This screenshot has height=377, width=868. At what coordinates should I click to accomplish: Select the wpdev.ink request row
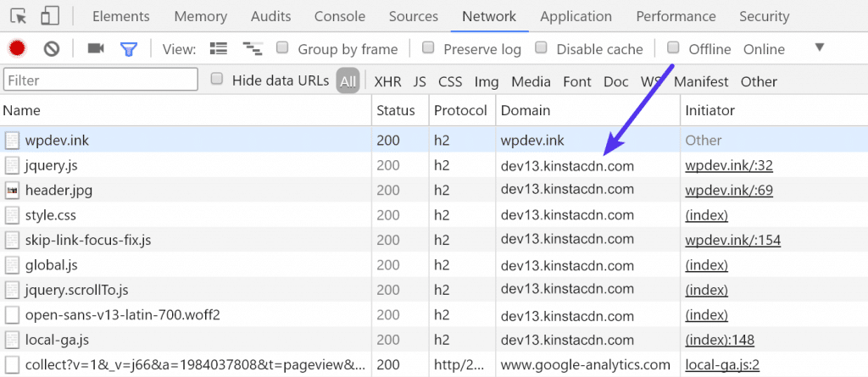click(434, 140)
